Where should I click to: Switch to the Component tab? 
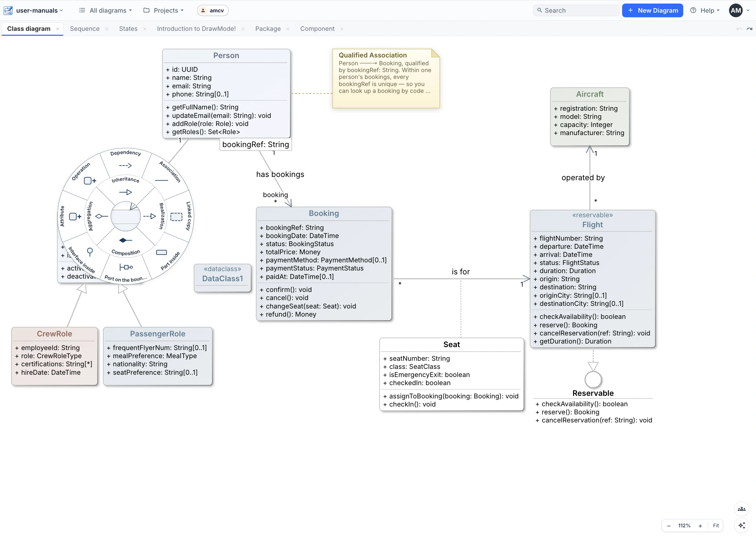tap(317, 29)
